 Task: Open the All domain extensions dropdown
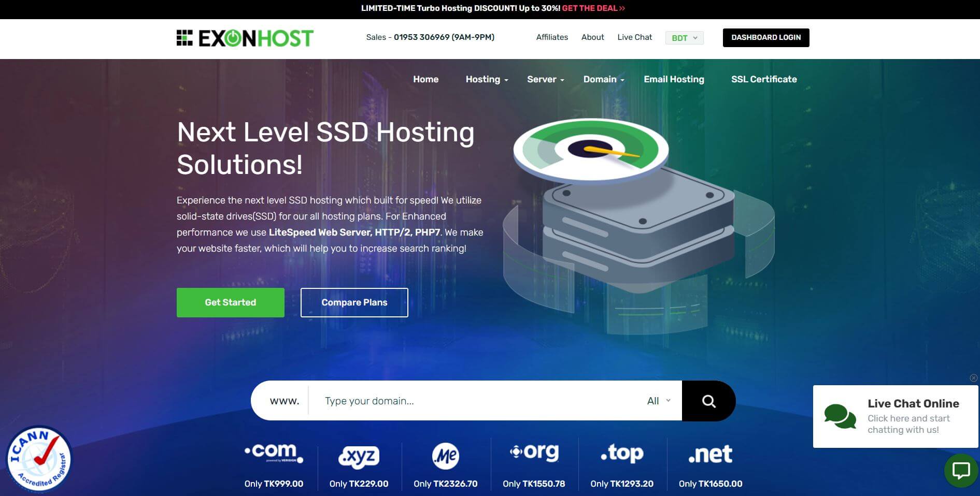tap(659, 401)
